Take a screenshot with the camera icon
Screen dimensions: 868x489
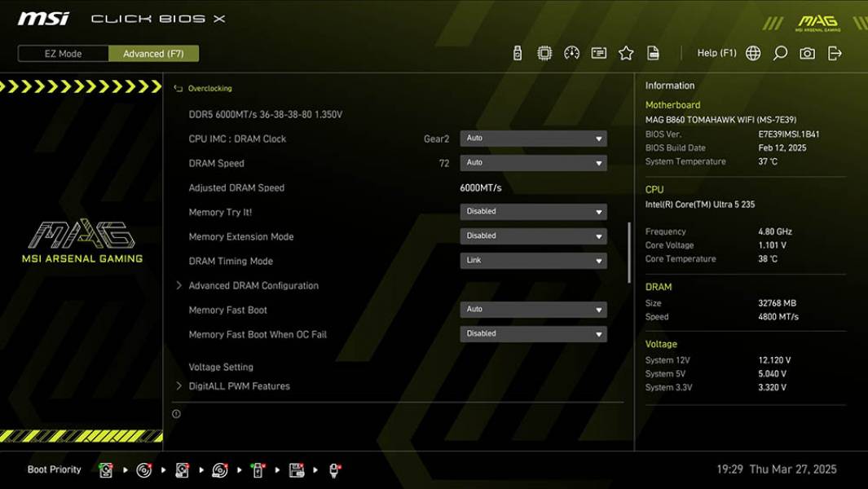point(807,53)
